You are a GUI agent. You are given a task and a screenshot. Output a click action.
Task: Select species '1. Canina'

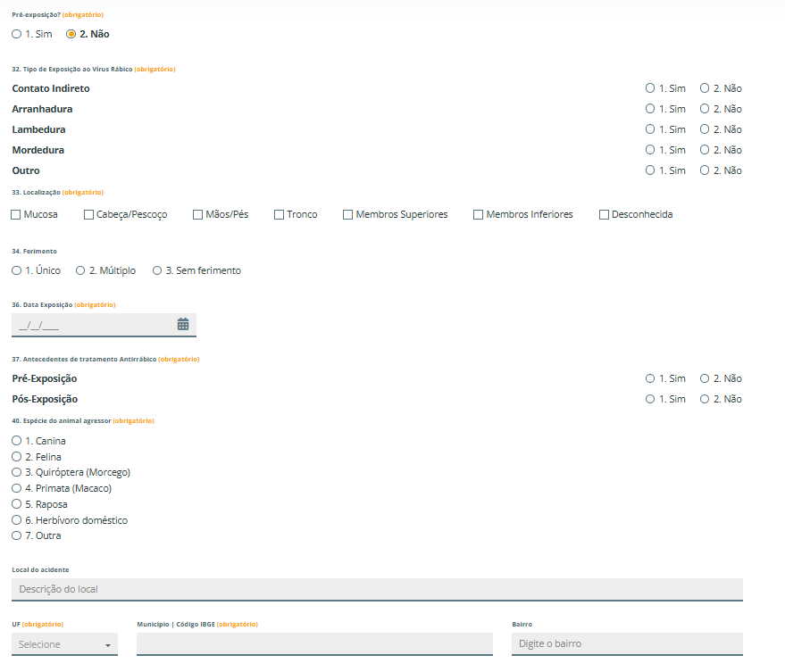click(x=16, y=440)
